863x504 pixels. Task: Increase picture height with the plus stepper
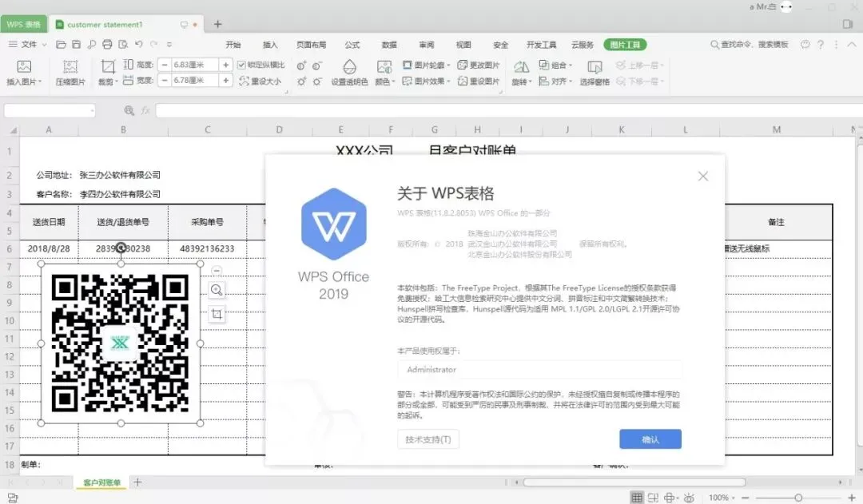[225, 65]
